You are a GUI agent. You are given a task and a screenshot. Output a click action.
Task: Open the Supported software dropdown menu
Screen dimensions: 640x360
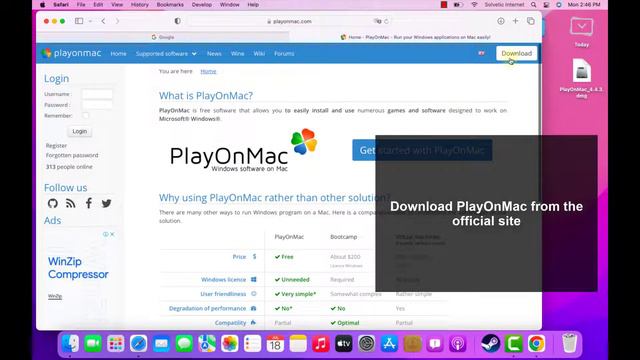166,53
